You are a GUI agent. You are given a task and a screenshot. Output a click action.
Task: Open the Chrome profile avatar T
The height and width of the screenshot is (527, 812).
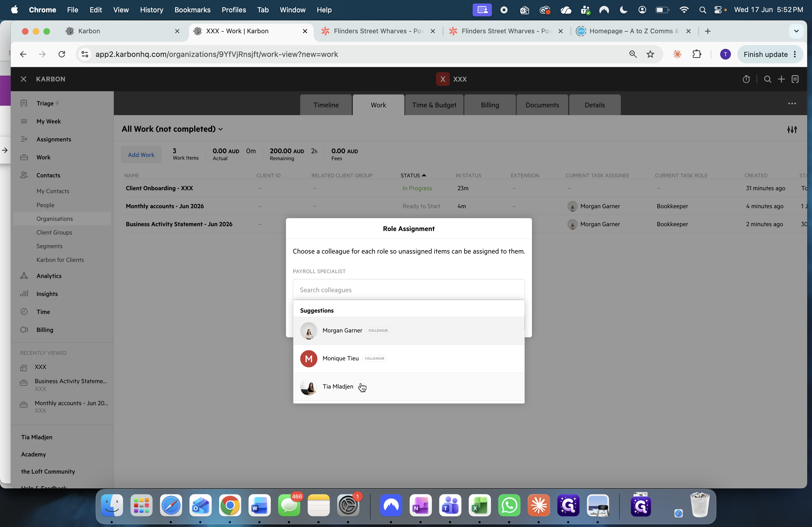[725, 54]
